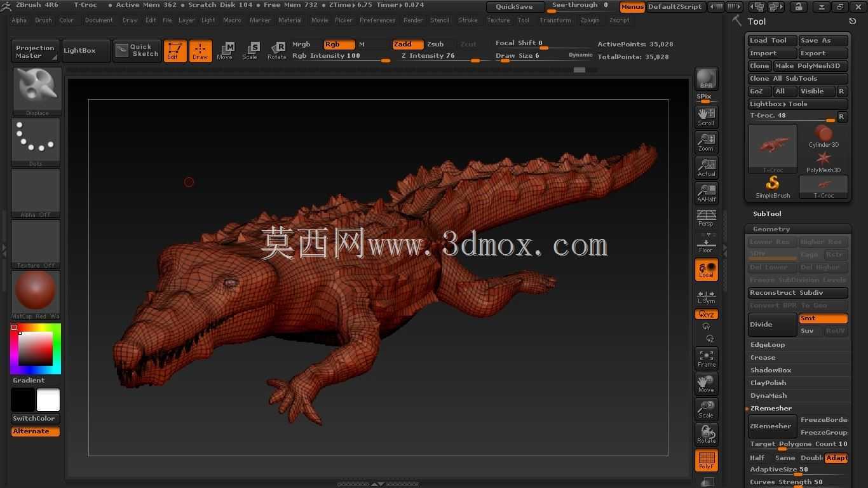Viewport: 868px width, 488px height.
Task: Open the Preferences menu
Action: click(377, 20)
